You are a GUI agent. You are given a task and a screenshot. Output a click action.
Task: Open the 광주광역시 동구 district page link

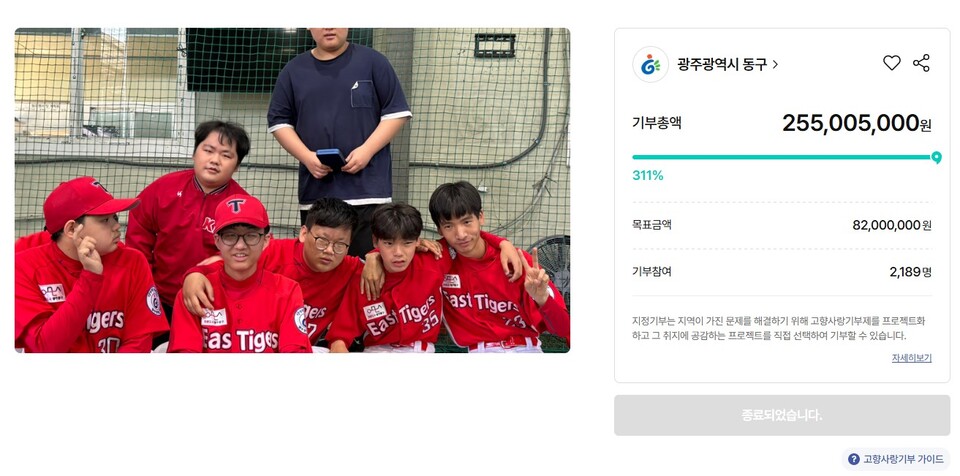pyautogui.click(x=722, y=64)
